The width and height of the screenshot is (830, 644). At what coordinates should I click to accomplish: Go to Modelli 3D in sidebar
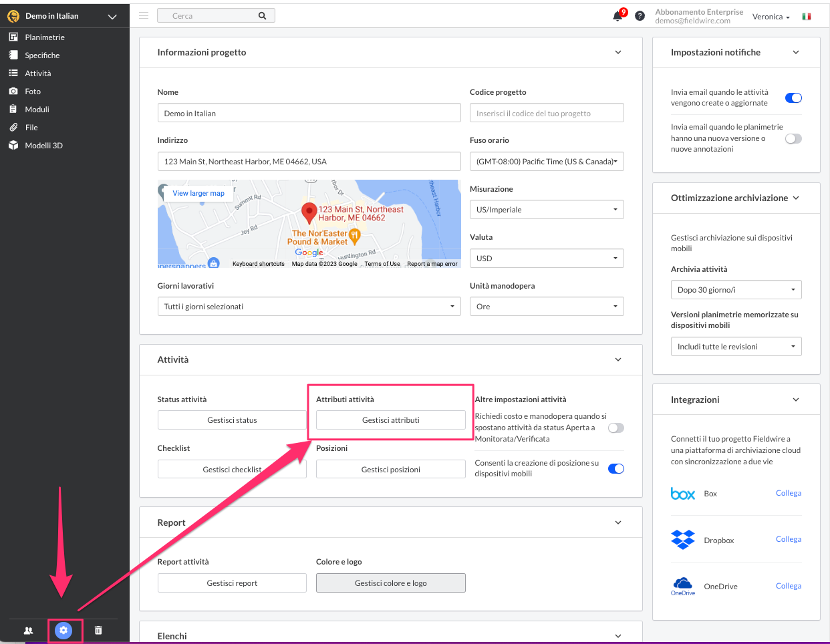click(x=43, y=146)
